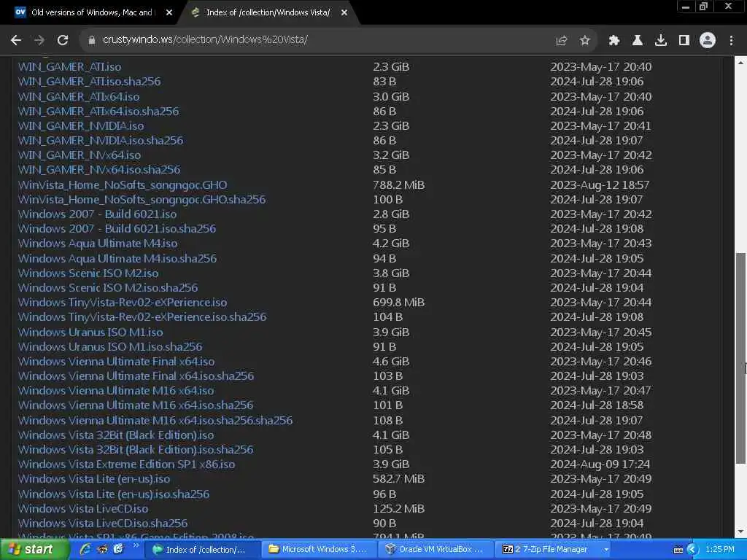The width and height of the screenshot is (747, 560).
Task: Open the 7-Zip File Manager taskbar group
Action: point(554,550)
